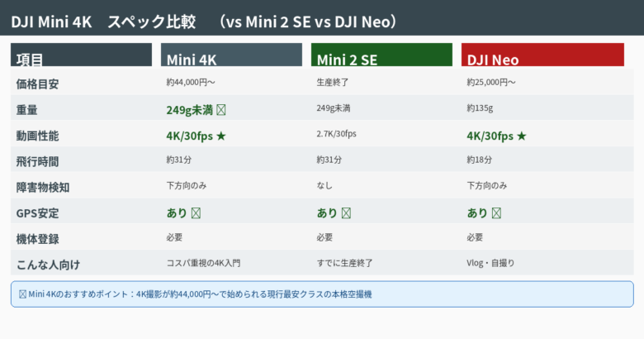The image size is (644, 339).
Task: Click 必要 in the DJI Neo column
Action: click(475, 237)
